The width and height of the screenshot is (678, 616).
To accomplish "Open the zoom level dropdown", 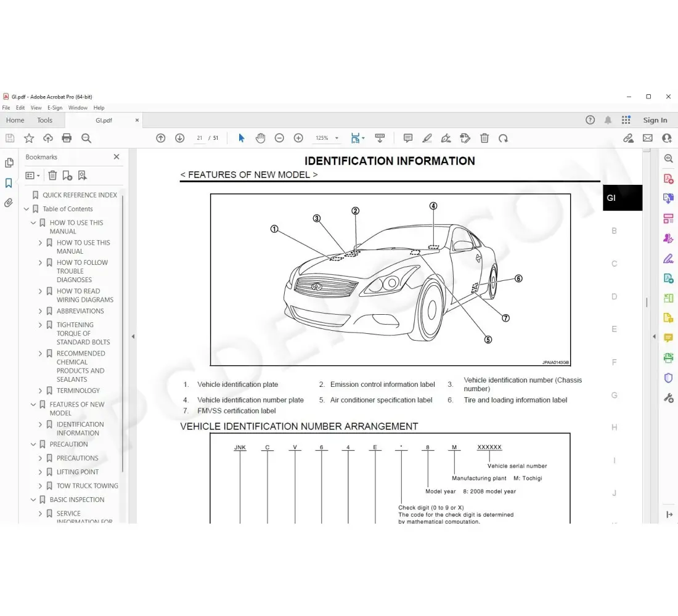I will pos(337,138).
